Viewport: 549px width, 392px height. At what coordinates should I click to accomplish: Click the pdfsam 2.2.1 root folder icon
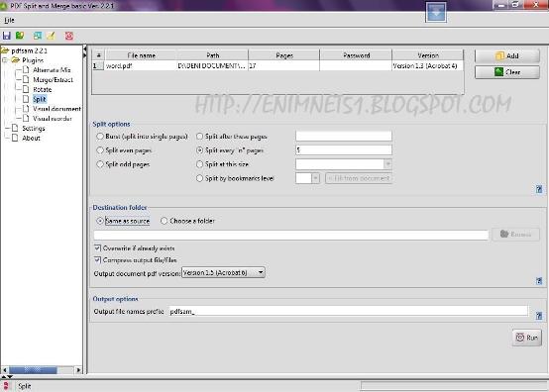[x=5, y=50]
